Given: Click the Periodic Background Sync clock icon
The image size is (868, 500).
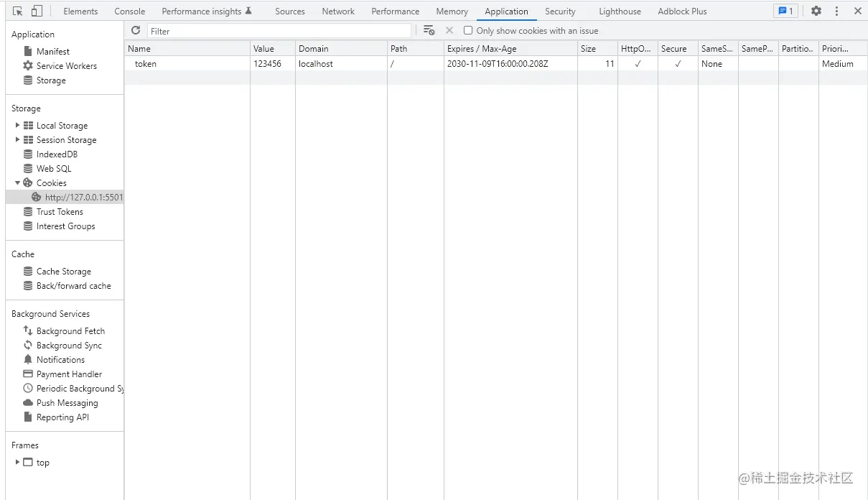Looking at the screenshot, I should (x=28, y=388).
